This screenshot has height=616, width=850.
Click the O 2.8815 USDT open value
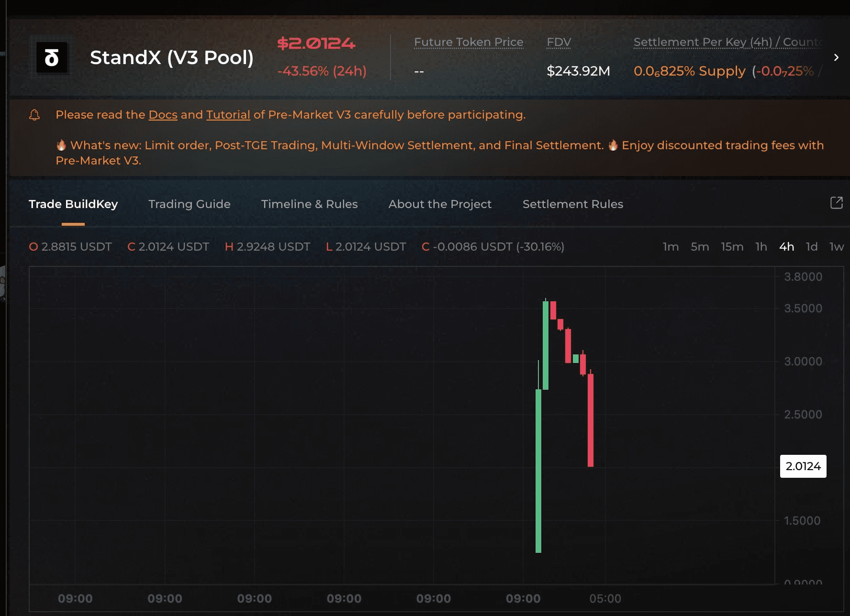[x=70, y=247]
